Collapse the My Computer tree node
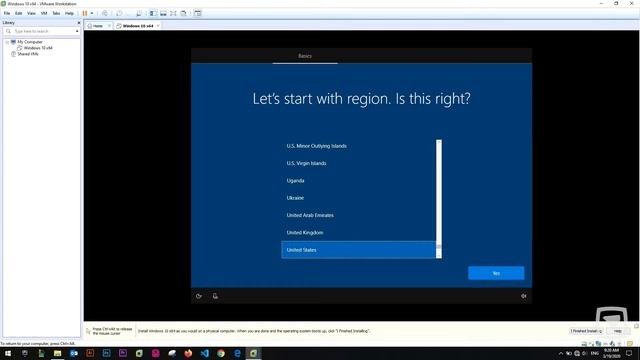 click(x=7, y=42)
